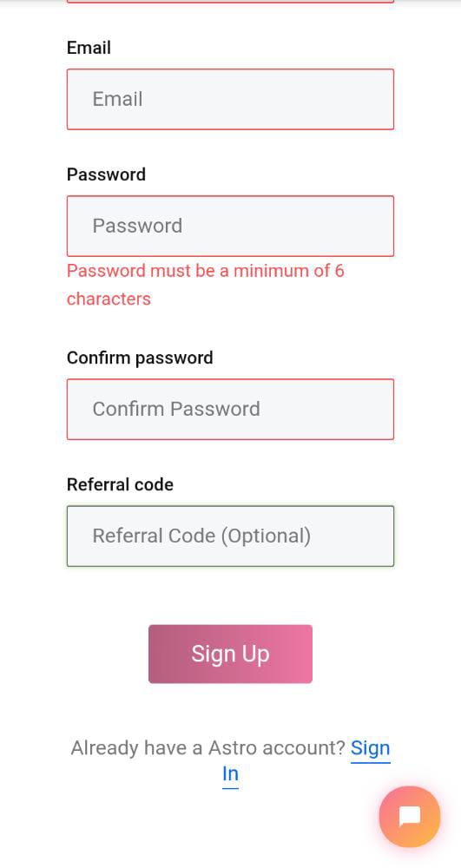This screenshot has width=461, height=868.
Task: Open the orange chat support bubble
Action: pos(410,816)
